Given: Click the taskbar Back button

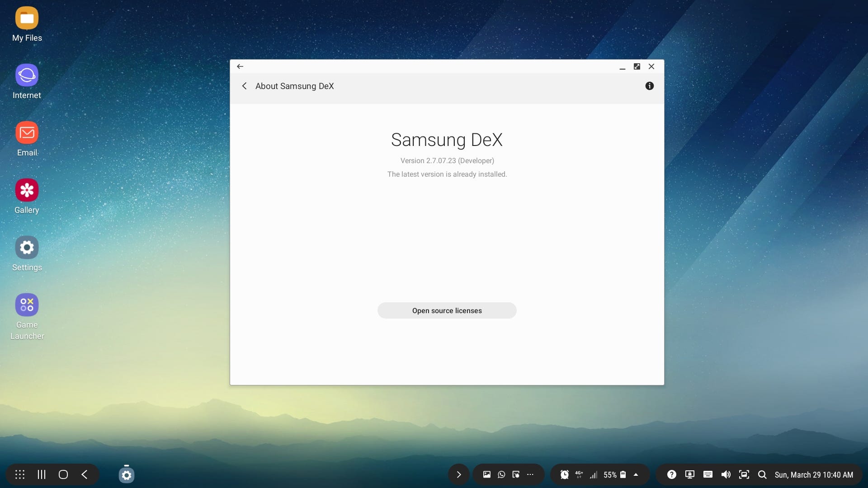Looking at the screenshot, I should pos(85,474).
